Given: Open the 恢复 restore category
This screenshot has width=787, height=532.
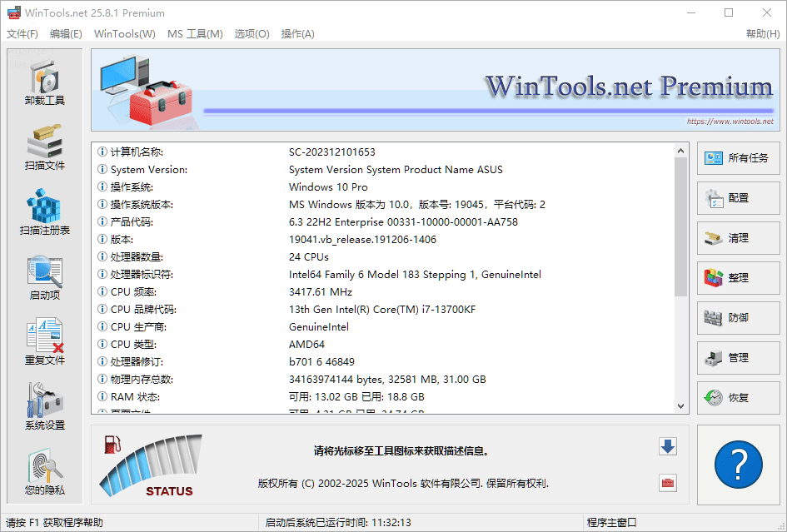Looking at the screenshot, I should click(739, 398).
